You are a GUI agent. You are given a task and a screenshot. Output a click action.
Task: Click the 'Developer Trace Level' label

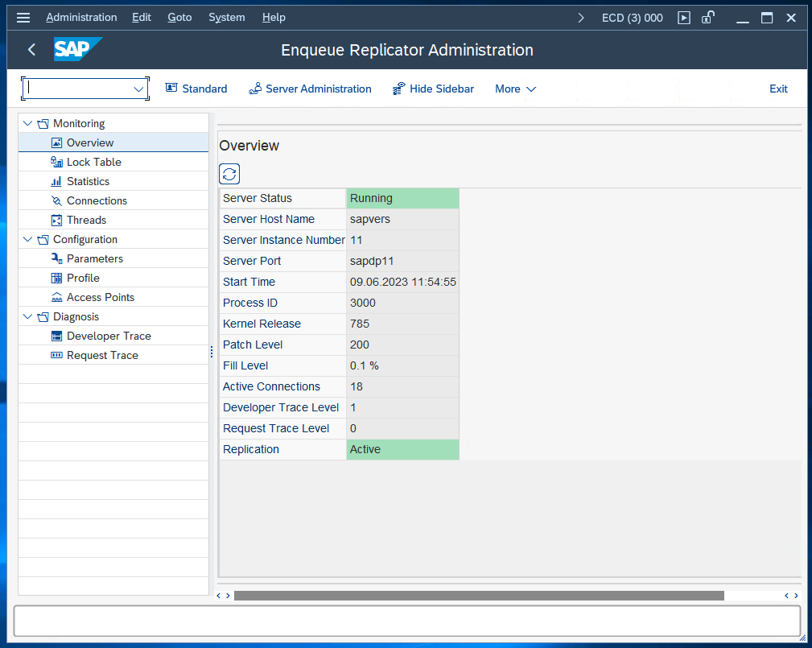[281, 407]
